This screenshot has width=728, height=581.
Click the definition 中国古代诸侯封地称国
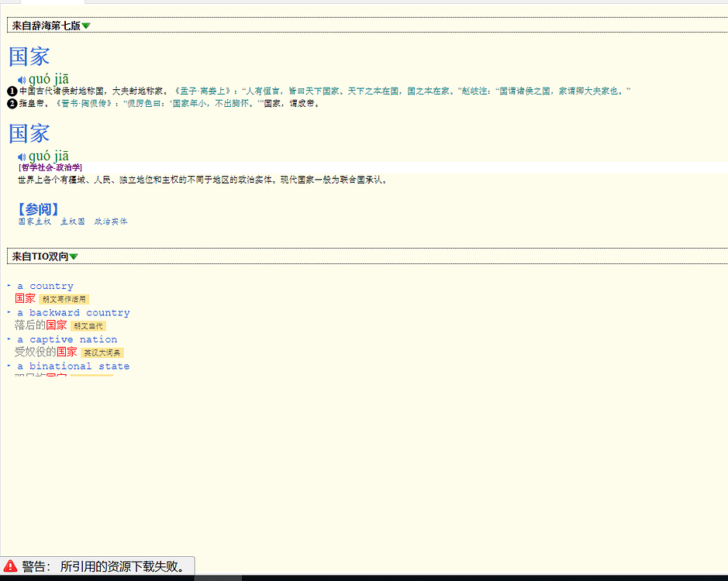tap(95, 91)
